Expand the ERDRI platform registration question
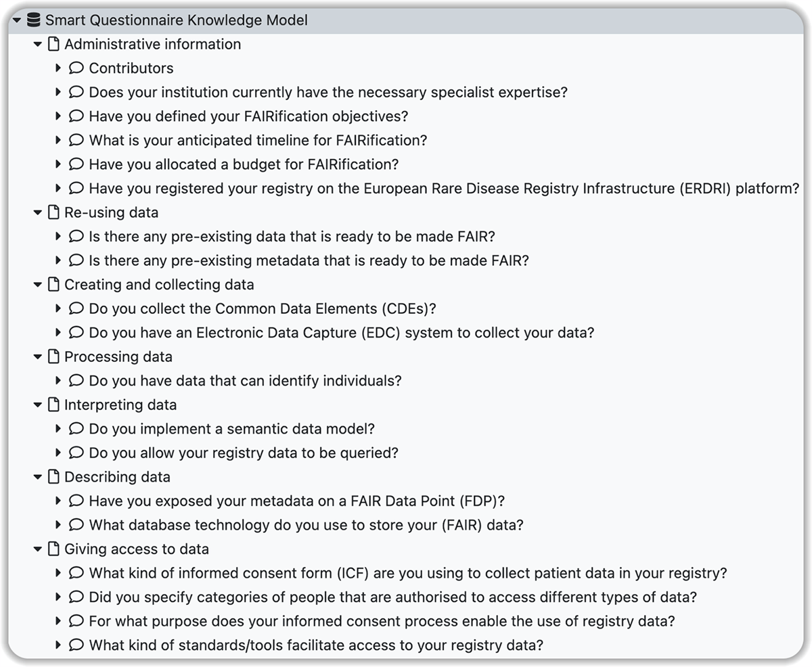Viewport: 812px width, 667px height. [x=58, y=188]
